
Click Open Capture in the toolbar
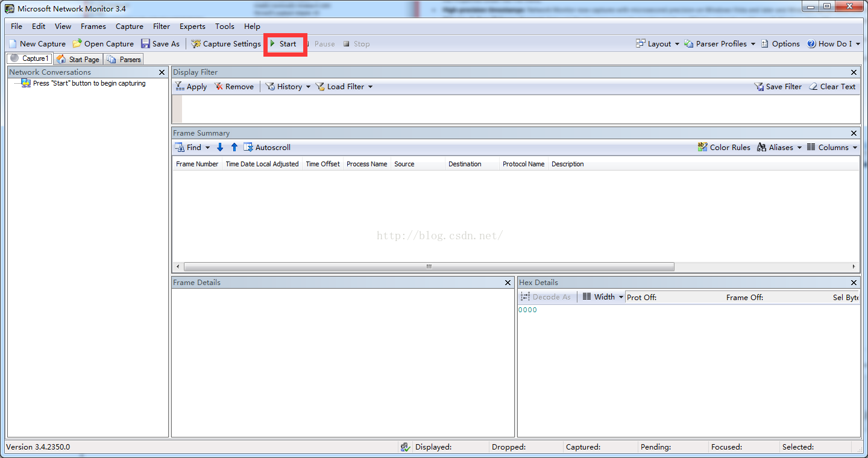(103, 43)
